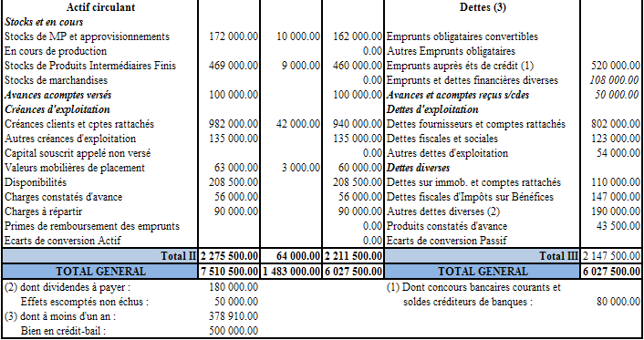Click the Stocks de MP et approvisionnements label
Image resolution: width=644 pixels, height=340 pixels.
tap(87, 36)
